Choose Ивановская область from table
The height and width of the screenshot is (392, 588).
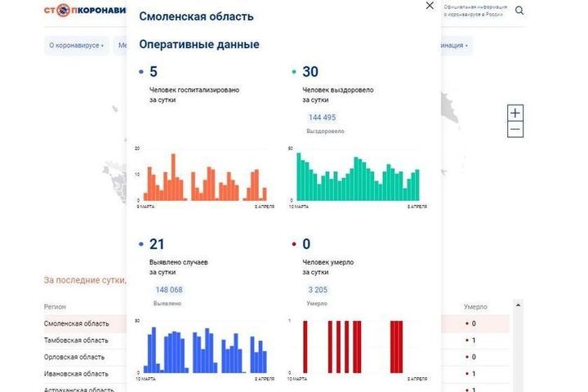pos(74,373)
